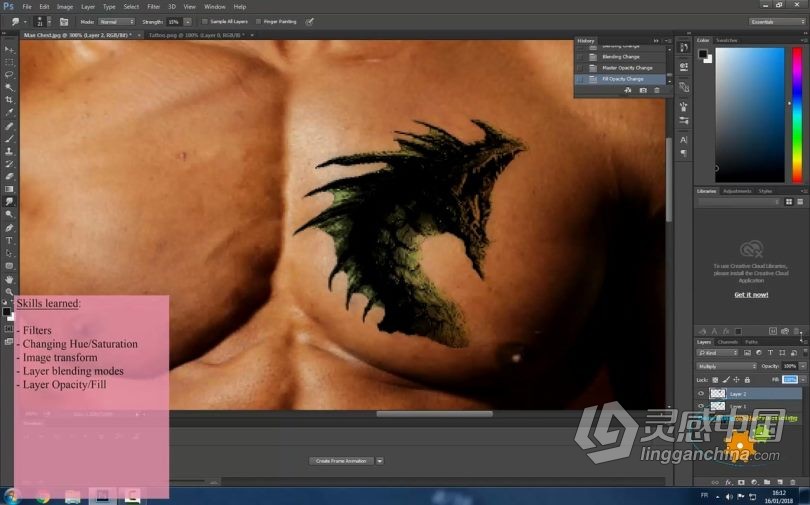Screen dimensions: 810x505
Task: Toggle lock transparent pixels
Action: (715, 380)
